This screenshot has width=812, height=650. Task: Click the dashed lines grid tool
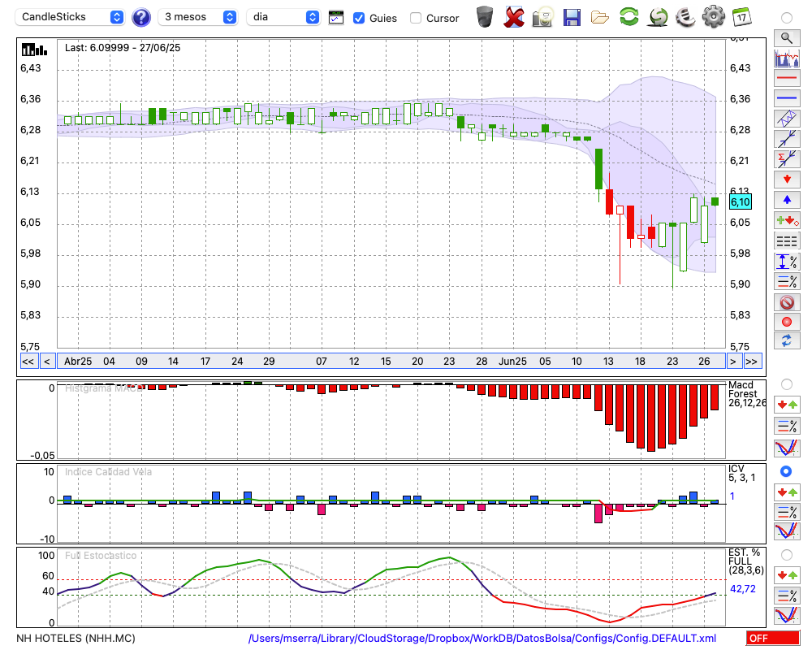tap(787, 241)
